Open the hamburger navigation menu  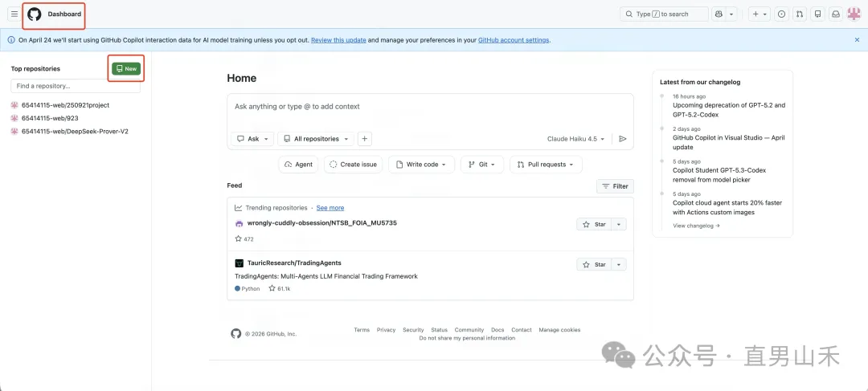point(14,14)
